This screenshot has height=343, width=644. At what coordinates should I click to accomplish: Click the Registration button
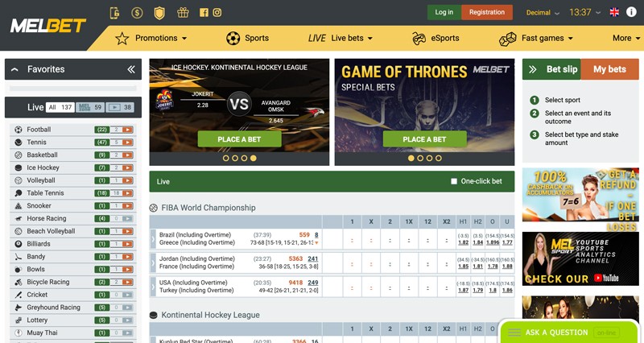click(487, 12)
